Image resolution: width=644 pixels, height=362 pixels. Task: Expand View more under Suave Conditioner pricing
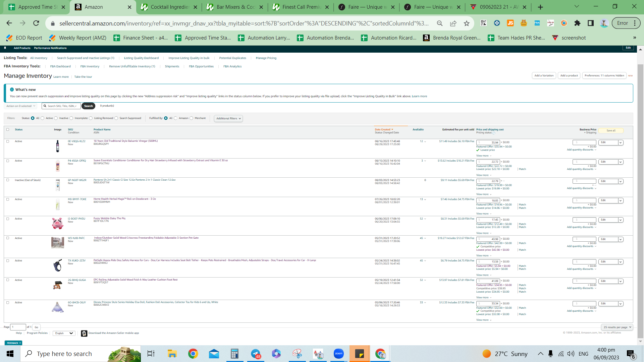tap(484, 175)
